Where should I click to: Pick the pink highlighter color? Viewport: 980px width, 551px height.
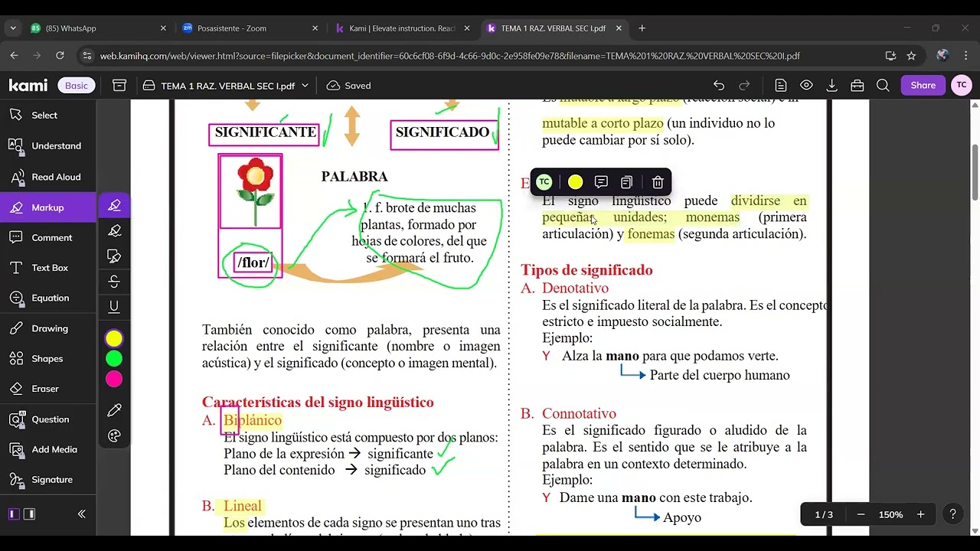tap(114, 379)
